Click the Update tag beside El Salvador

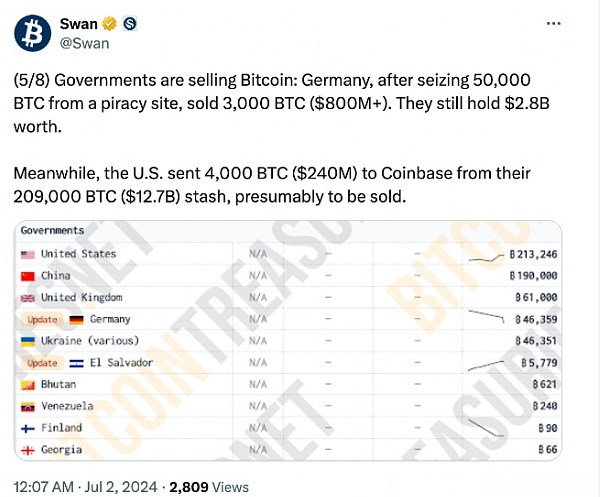pos(42,363)
